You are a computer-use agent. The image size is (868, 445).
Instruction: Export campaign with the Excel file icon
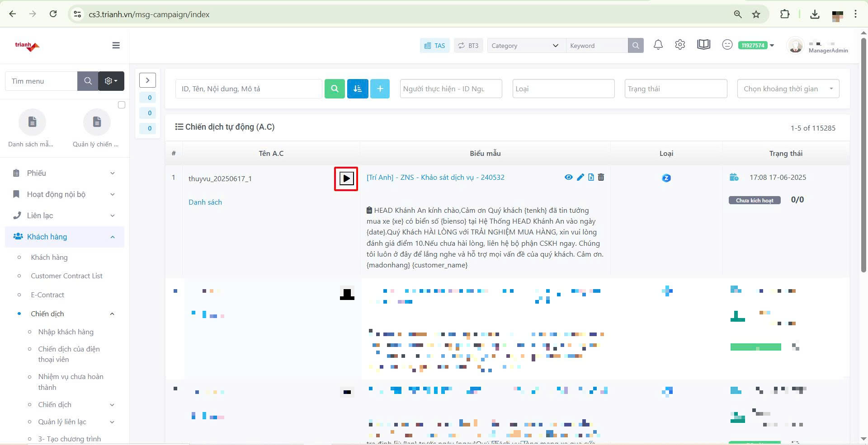click(591, 177)
